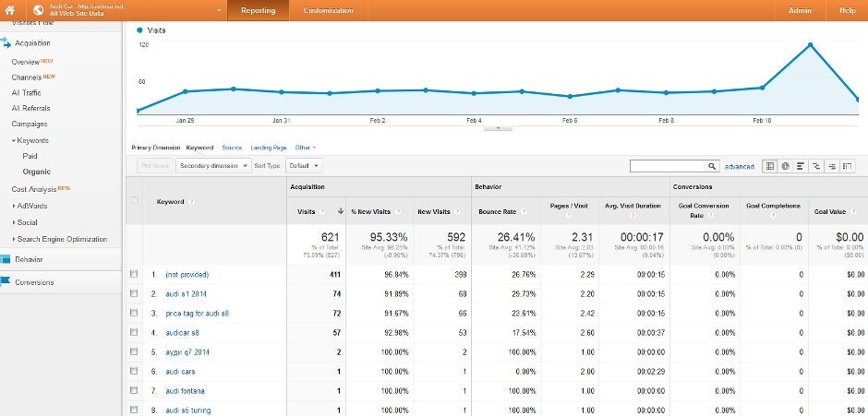Switch to the Customization tab
Viewport: 868px width, 416px height.
point(328,10)
